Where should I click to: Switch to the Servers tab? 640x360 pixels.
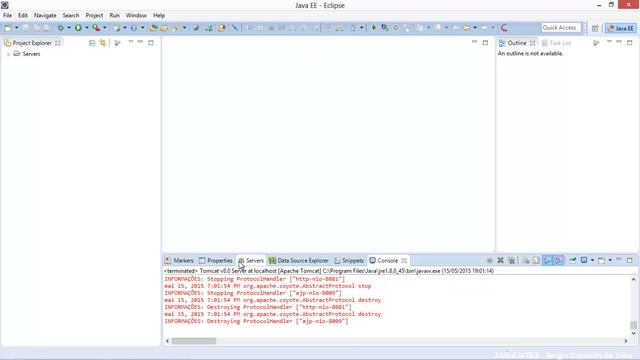[251, 260]
